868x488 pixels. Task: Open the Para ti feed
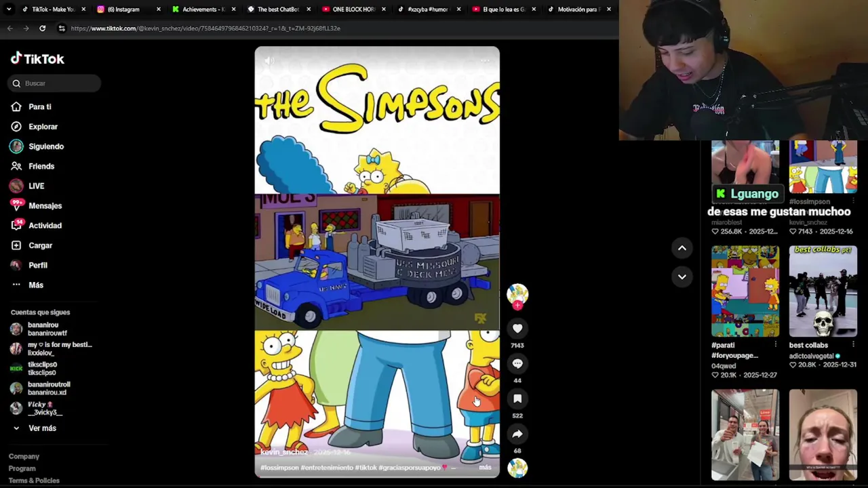[39, 107]
